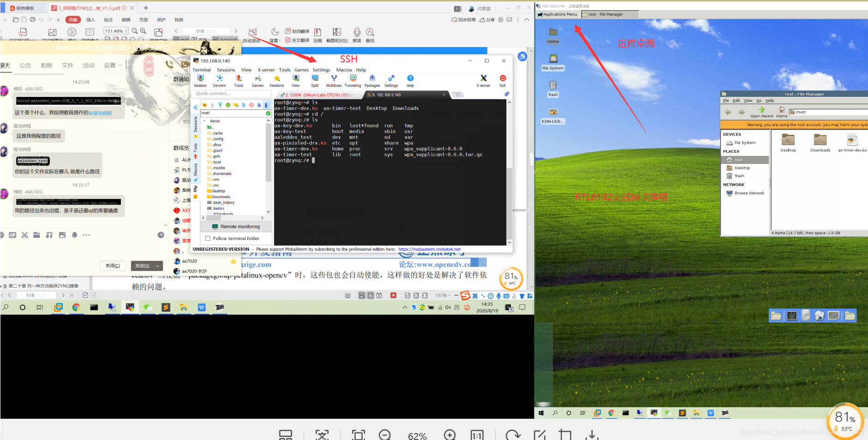This screenshot has height=440, width=868.
Task: Click the red Exit power icon
Action: click(503, 81)
